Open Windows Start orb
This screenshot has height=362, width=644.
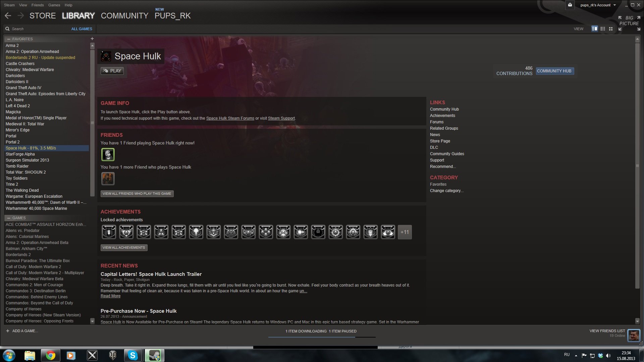coord(9,355)
